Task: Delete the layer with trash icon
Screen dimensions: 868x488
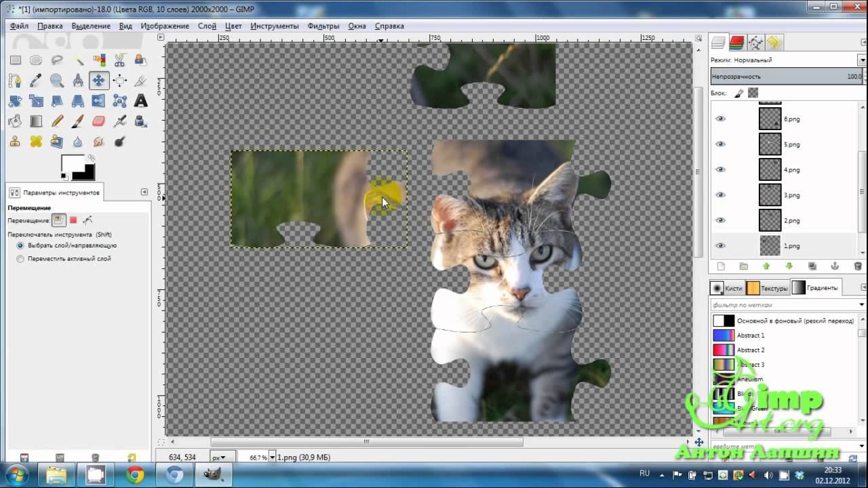Action: pyautogui.click(x=858, y=266)
